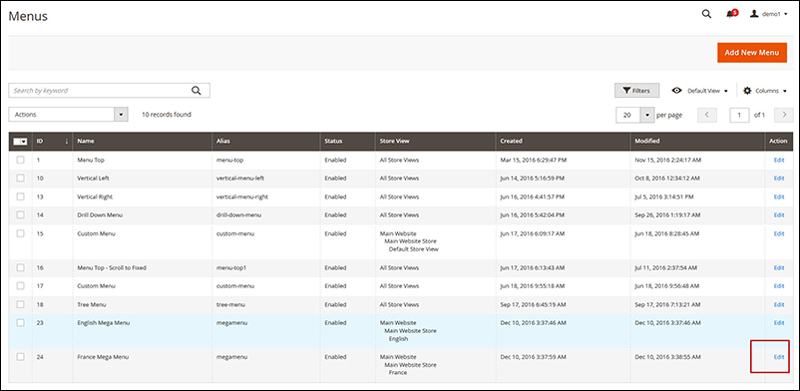Check the Vertical Right row checkbox

click(20, 197)
